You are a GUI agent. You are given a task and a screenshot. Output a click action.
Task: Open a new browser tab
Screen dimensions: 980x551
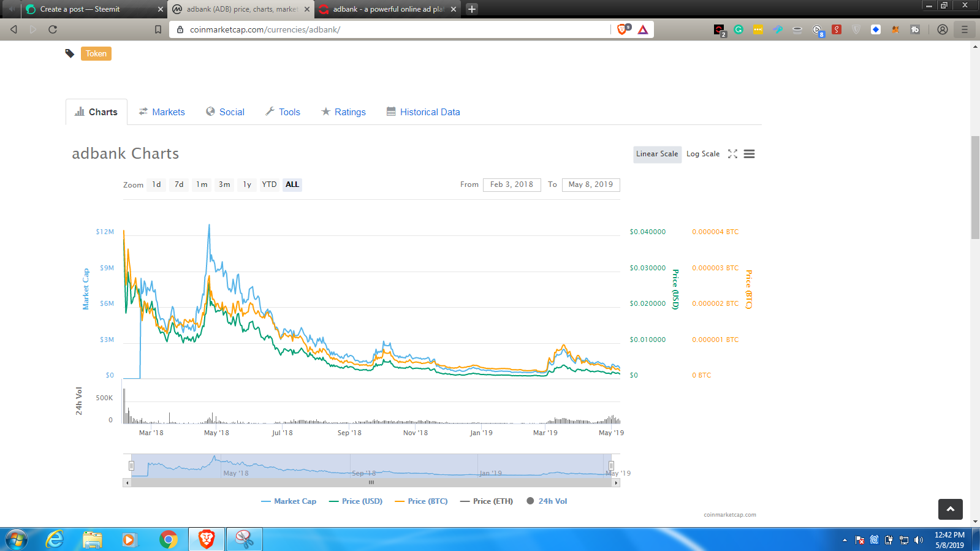click(472, 9)
